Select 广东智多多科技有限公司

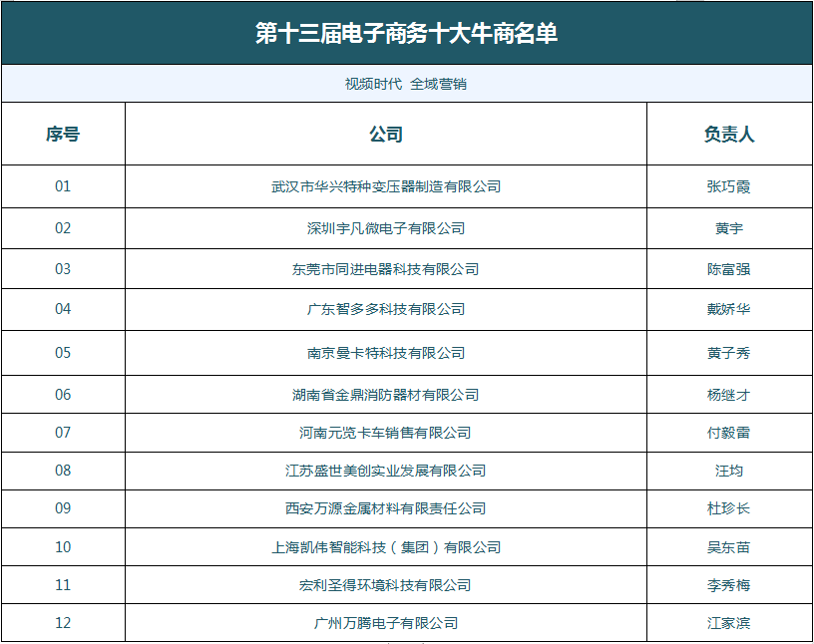coord(386,309)
